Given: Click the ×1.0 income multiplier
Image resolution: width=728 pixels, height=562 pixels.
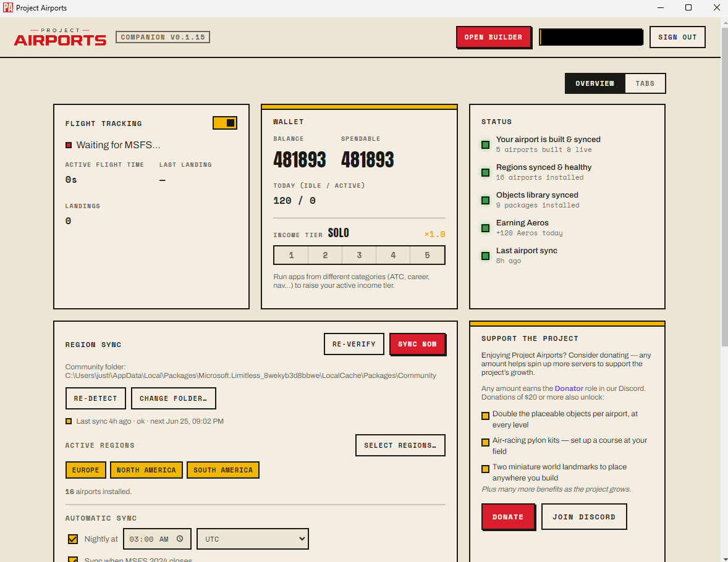Looking at the screenshot, I should pyautogui.click(x=434, y=234).
